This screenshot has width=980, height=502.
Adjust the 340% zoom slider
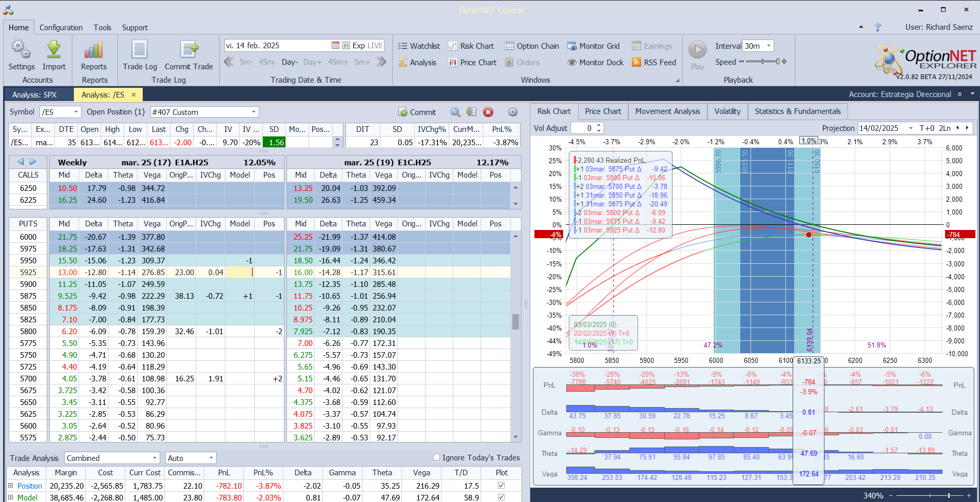click(930, 495)
